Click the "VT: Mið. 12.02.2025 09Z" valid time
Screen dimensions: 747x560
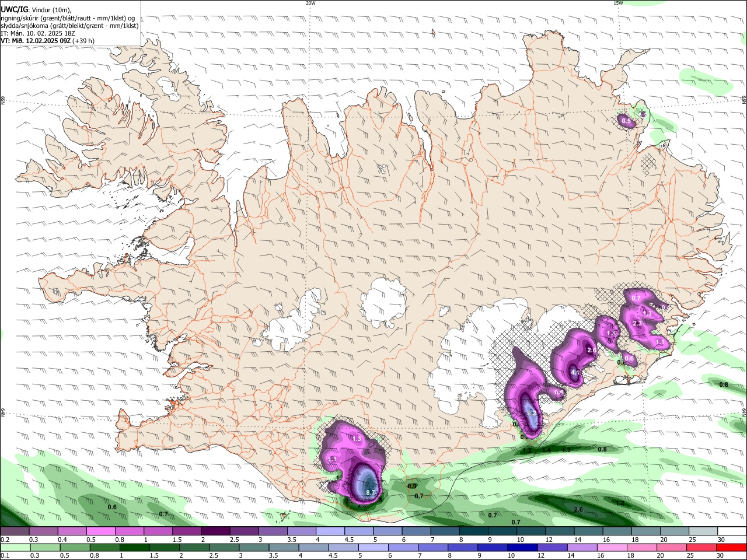[x=36, y=41]
